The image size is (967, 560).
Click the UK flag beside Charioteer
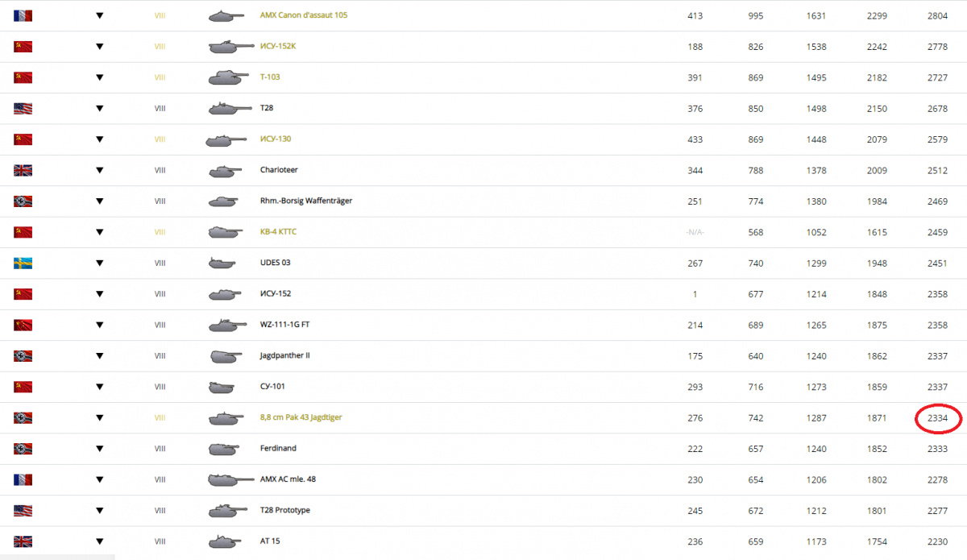[23, 170]
